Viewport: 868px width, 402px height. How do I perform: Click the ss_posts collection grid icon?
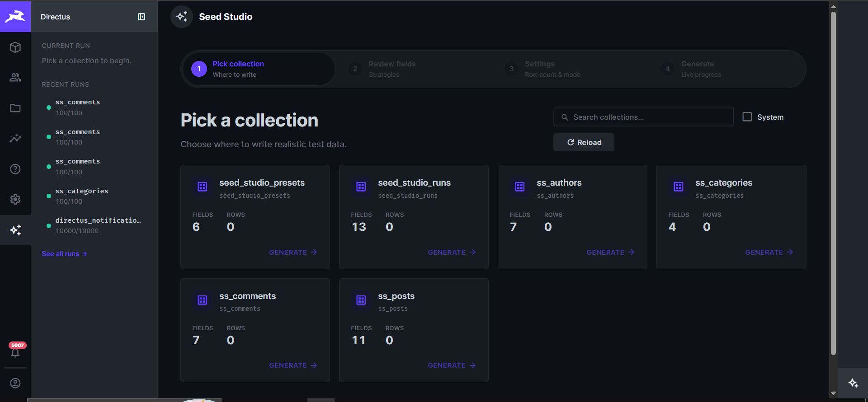[x=361, y=300]
